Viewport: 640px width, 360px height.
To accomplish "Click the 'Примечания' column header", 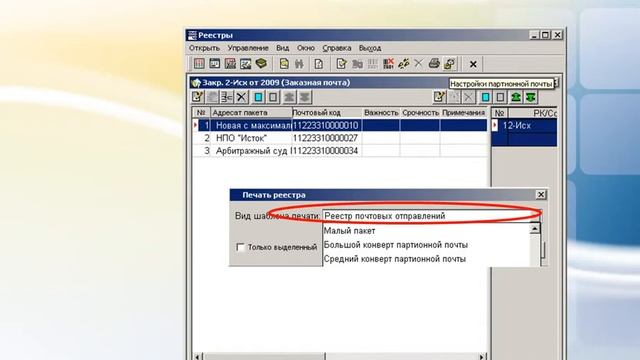I will pos(464,113).
